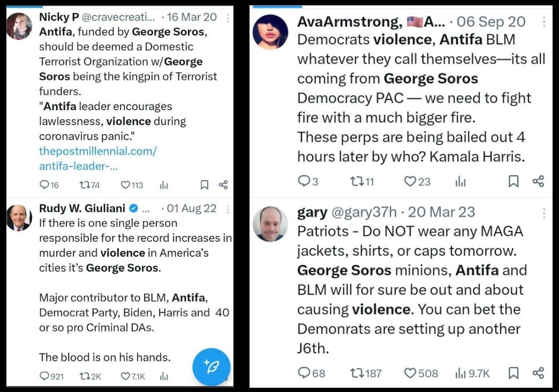Reply to Giuliani's tweet with 921 replies

pos(44,376)
